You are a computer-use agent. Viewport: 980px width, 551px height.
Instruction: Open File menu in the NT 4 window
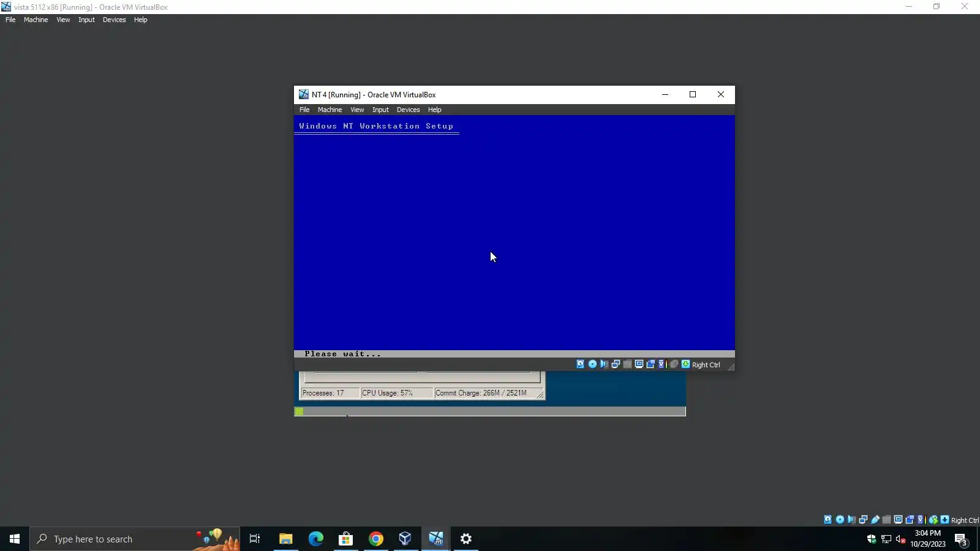304,110
